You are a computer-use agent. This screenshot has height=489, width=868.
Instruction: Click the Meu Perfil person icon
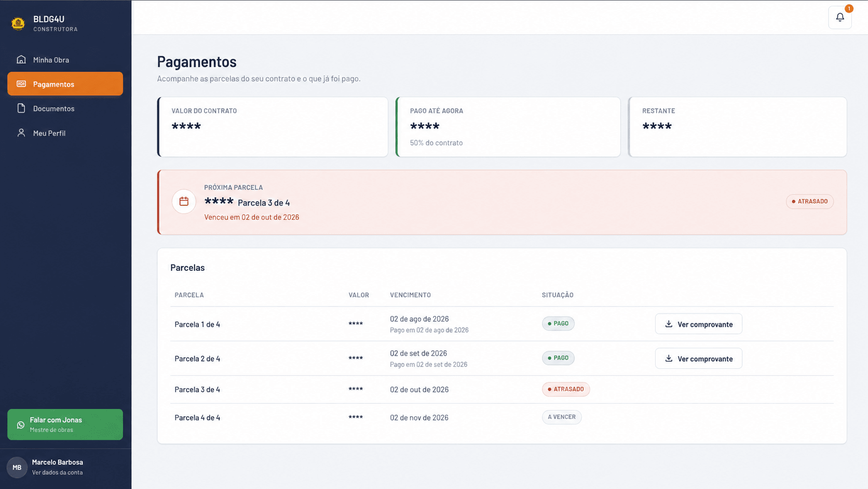tap(21, 133)
